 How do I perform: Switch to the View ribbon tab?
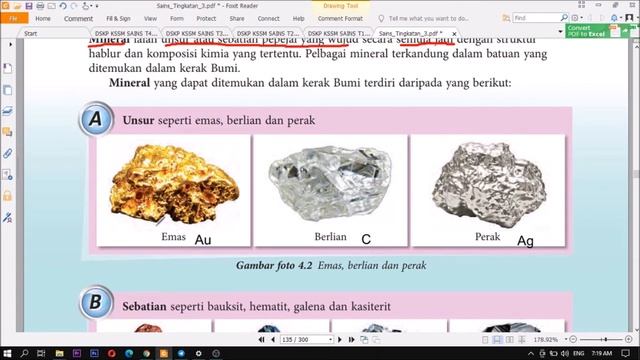pos(150,18)
